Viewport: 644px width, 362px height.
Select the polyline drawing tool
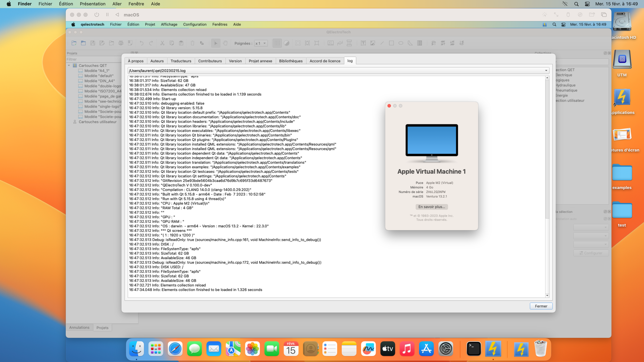[x=410, y=43]
